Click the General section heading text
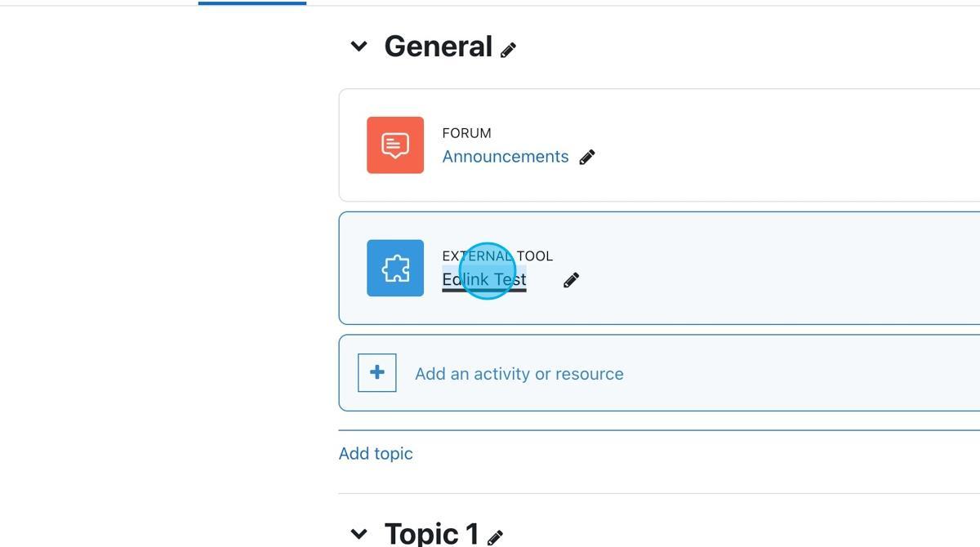The image size is (980, 547). click(x=438, y=47)
